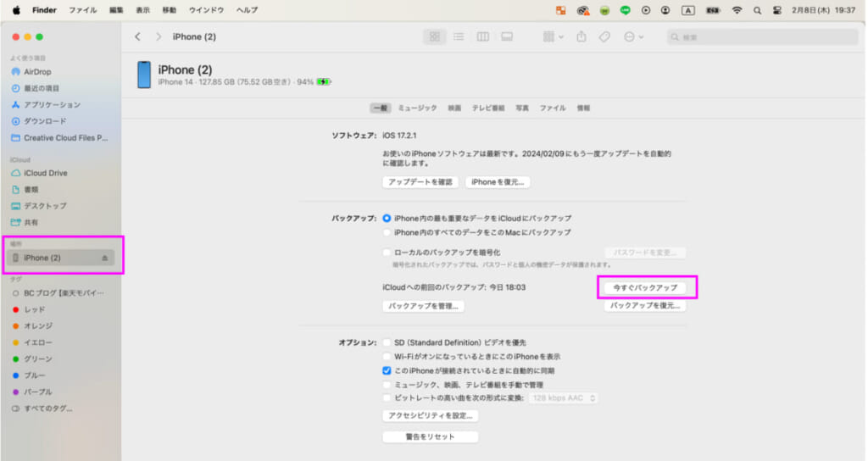This screenshot has width=868, height=461.
Task: Open Control Center in menu bar
Action: tap(777, 10)
